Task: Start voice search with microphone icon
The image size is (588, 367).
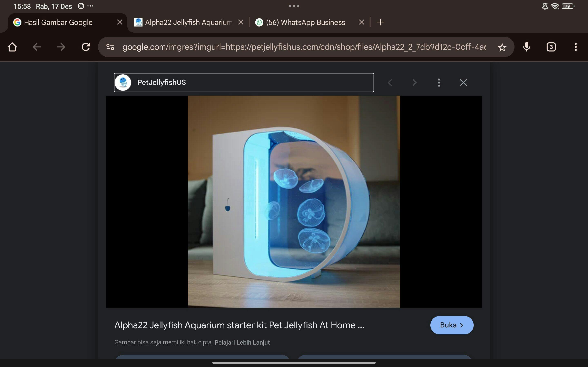Action: click(x=527, y=47)
